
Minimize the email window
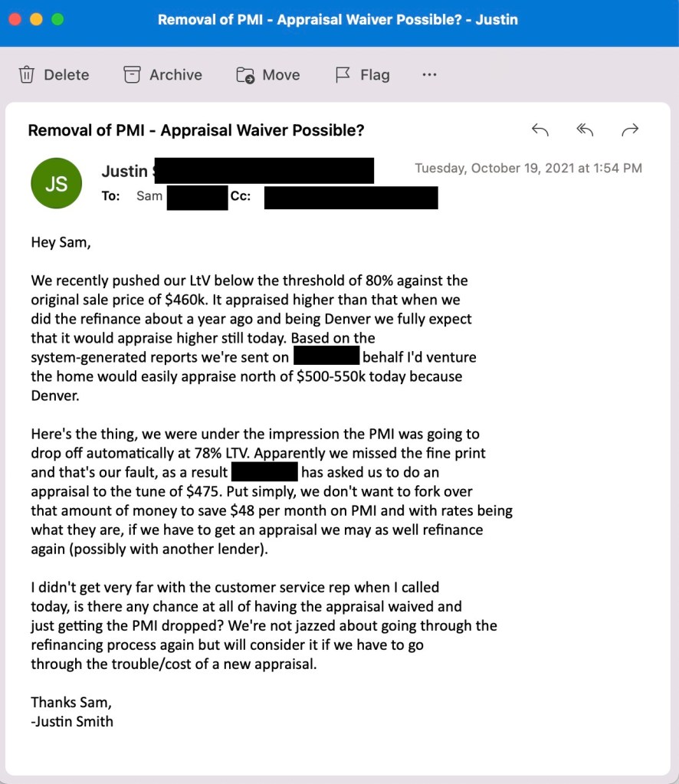pyautogui.click(x=35, y=20)
